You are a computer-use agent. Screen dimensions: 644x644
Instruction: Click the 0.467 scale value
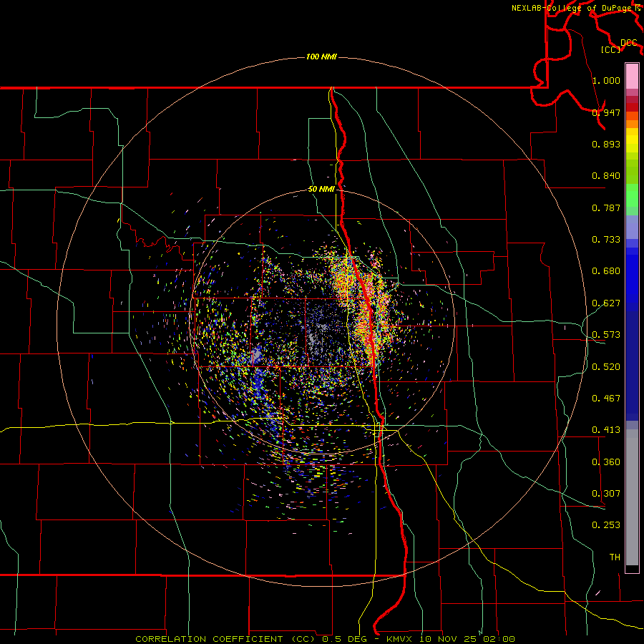point(606,398)
